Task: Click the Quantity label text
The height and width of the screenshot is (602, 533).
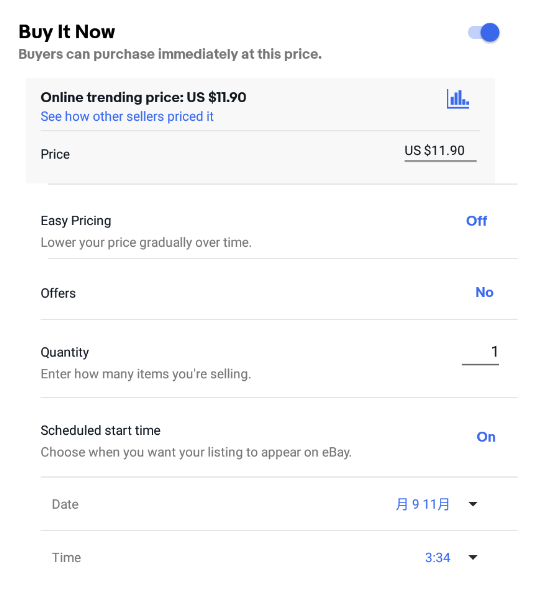Action: point(65,352)
